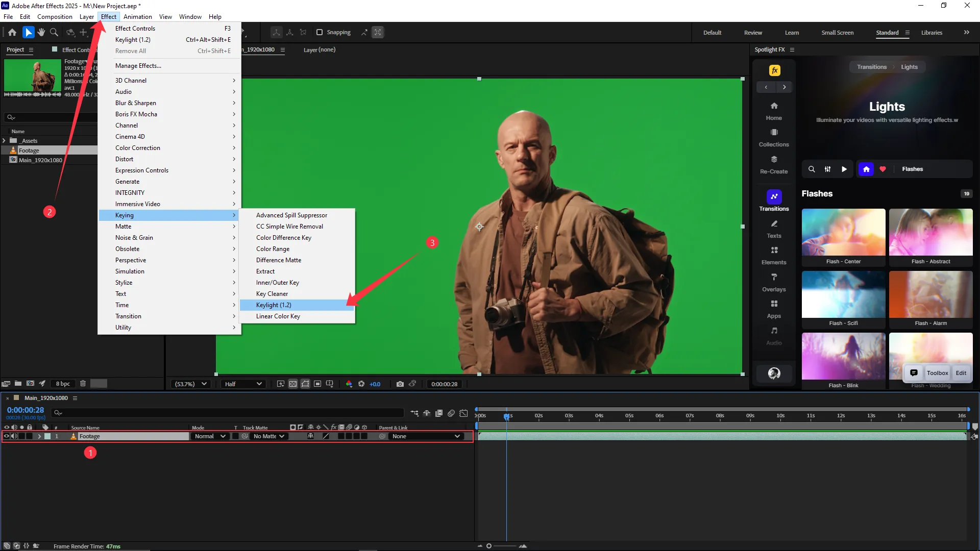Click the red heart favorites icon
Screen dimensions: 980x551
[883, 169]
